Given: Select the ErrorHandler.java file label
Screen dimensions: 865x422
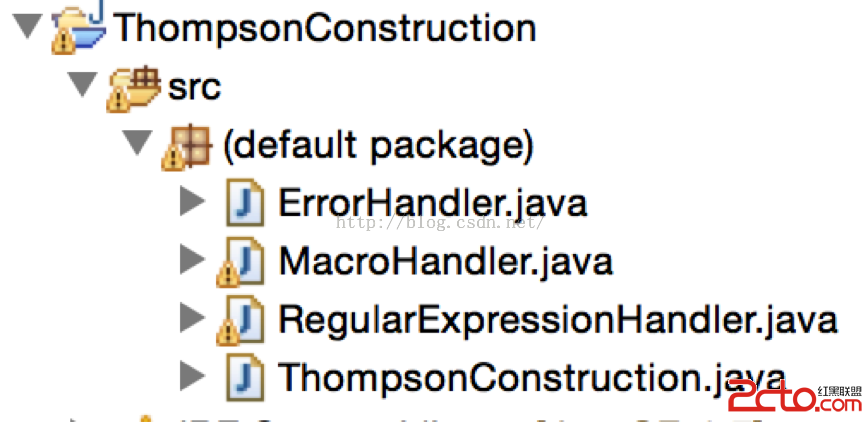Looking at the screenshot, I should pyautogui.click(x=433, y=204).
